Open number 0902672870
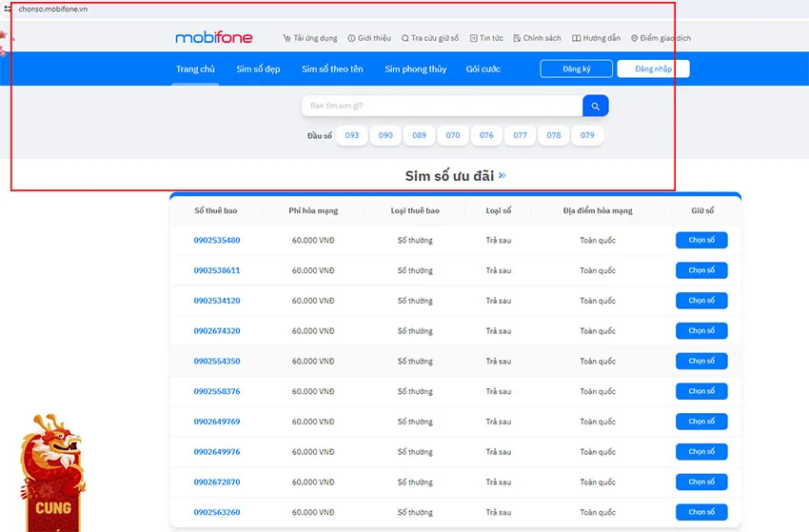The width and height of the screenshot is (809, 532). [x=217, y=482]
